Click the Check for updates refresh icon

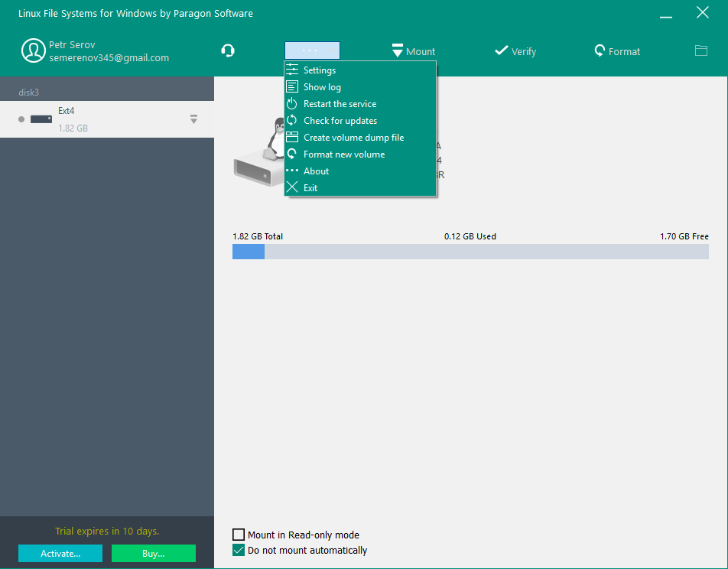(292, 121)
